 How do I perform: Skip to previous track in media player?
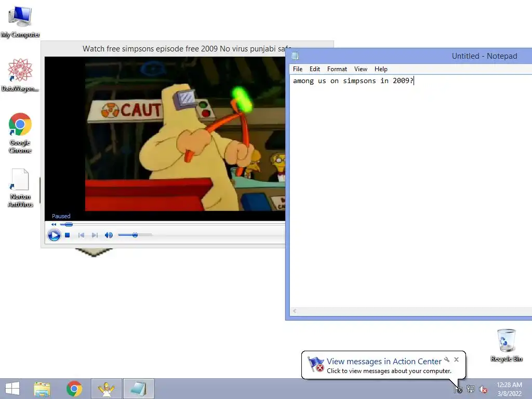click(81, 235)
